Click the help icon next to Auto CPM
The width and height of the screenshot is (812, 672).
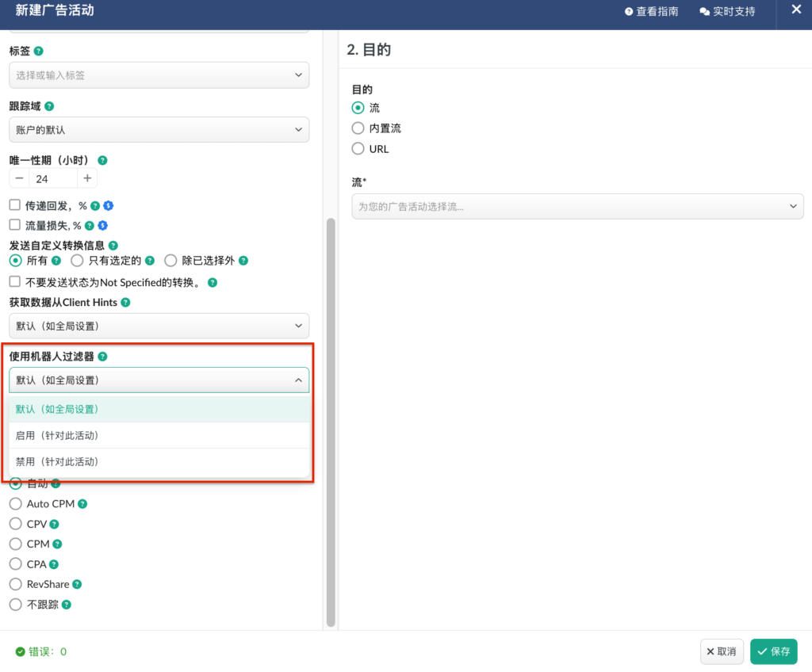[x=82, y=504]
